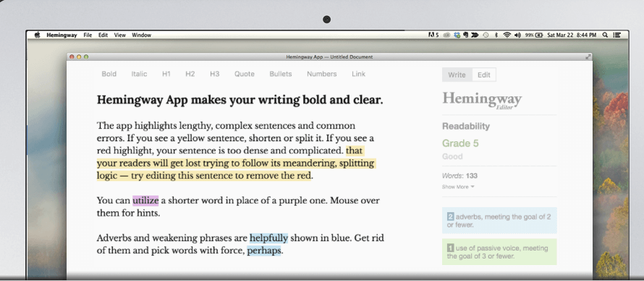
Task: Apply H2 heading style
Action: 190,74
